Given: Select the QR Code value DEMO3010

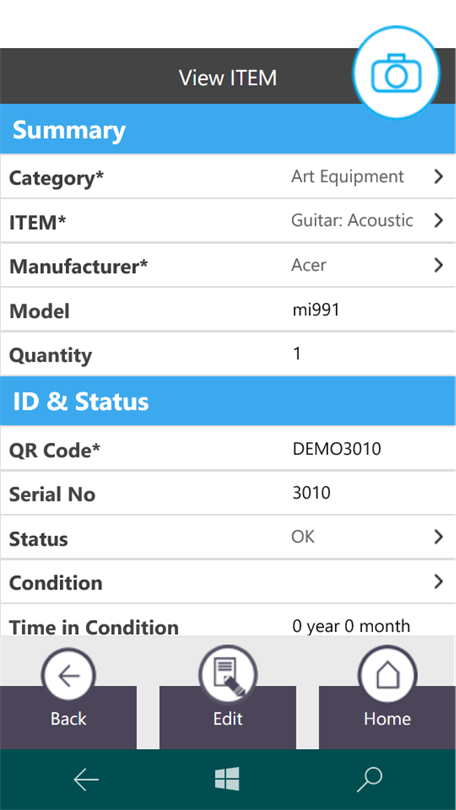Looking at the screenshot, I should click(x=337, y=448).
